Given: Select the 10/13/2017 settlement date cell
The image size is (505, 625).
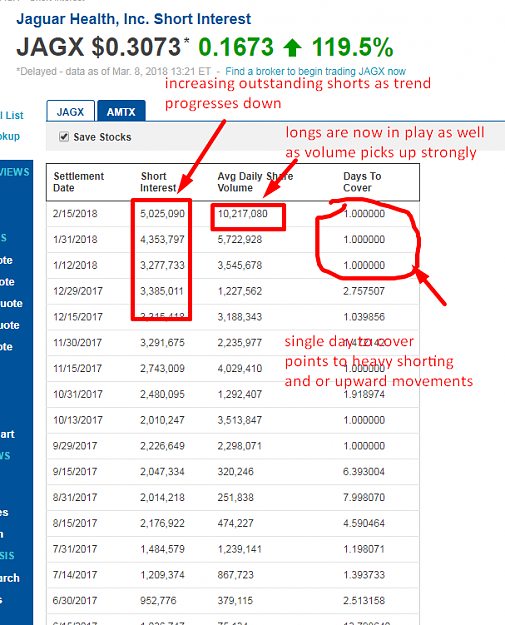Looking at the screenshot, I should 78,420.
